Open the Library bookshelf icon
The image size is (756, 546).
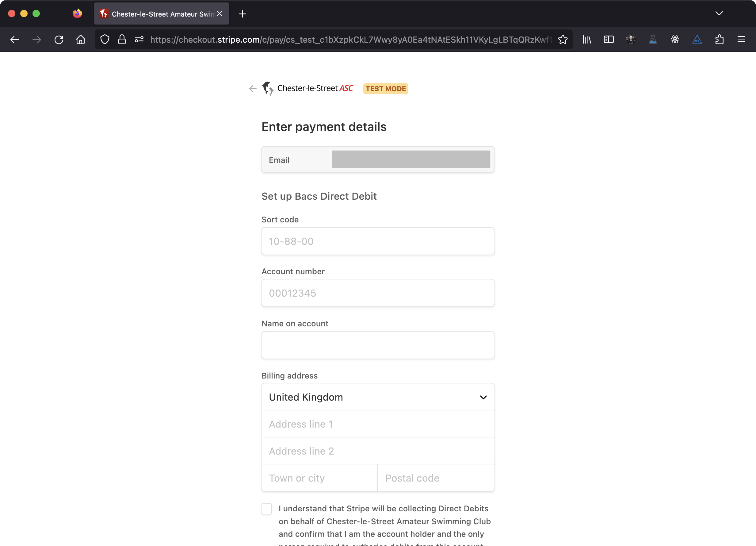pyautogui.click(x=587, y=40)
